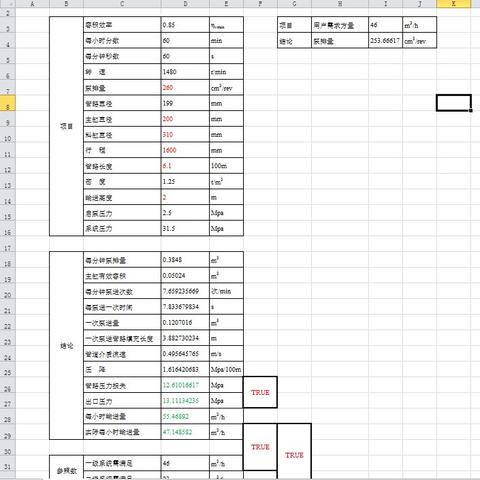Viewport: 480px width, 480px height.
Task: Click the m/s unit cell
Action: pyautogui.click(x=227, y=354)
